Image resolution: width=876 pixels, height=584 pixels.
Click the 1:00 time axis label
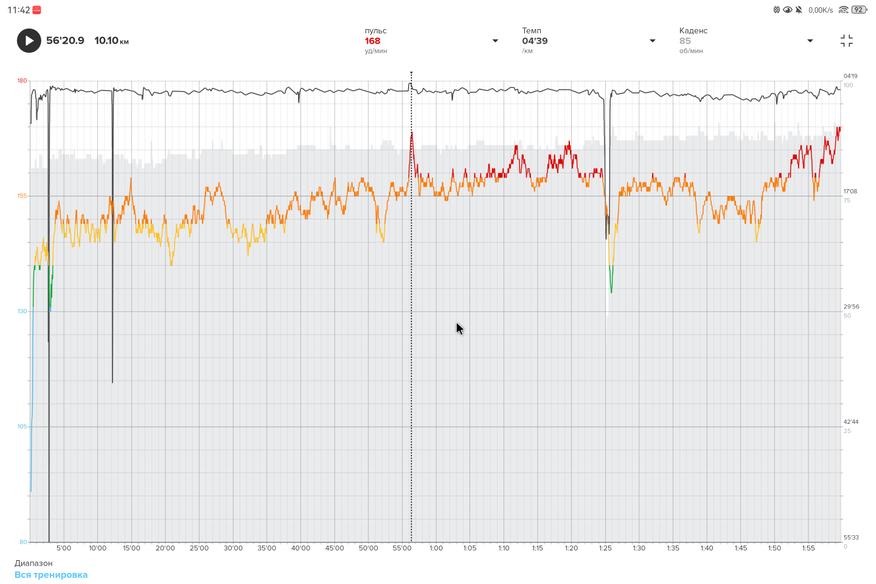[436, 548]
